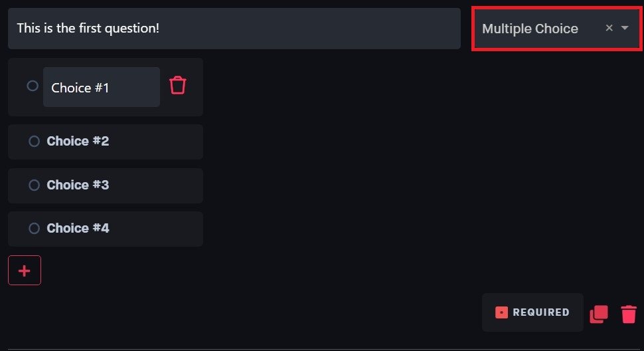This screenshot has width=644, height=351.
Task: Pick the Choice #3 radio button
Action: [35, 185]
